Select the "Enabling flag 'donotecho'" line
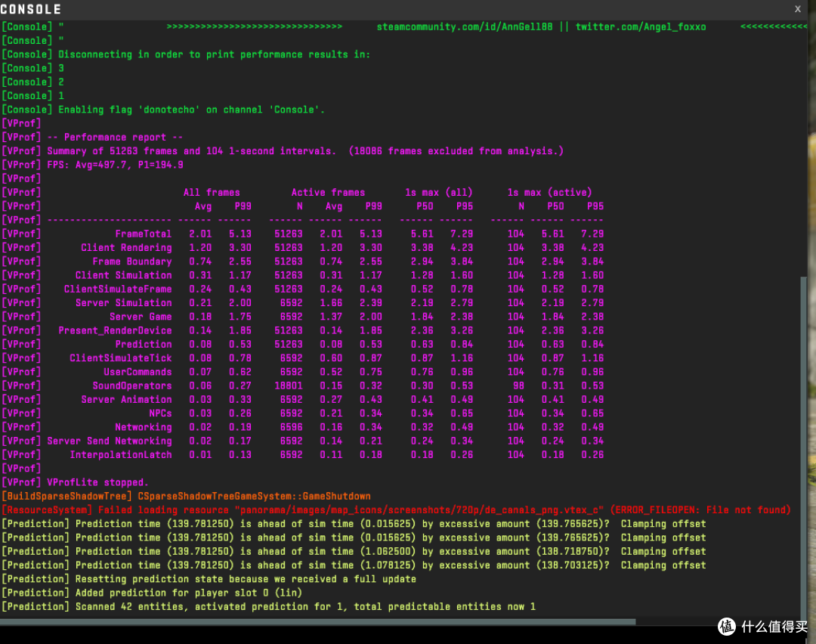Image resolution: width=816 pixels, height=644 pixels. click(163, 110)
